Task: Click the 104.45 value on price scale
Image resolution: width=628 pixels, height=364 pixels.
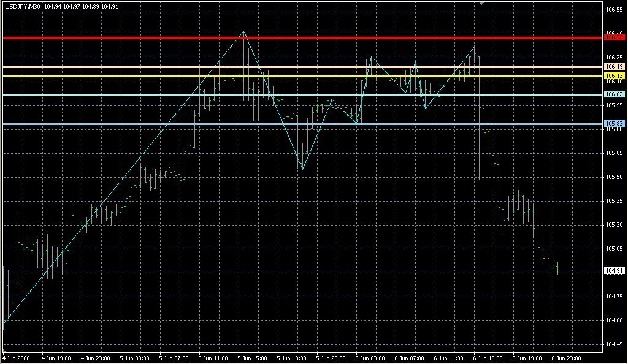Action: [x=614, y=344]
